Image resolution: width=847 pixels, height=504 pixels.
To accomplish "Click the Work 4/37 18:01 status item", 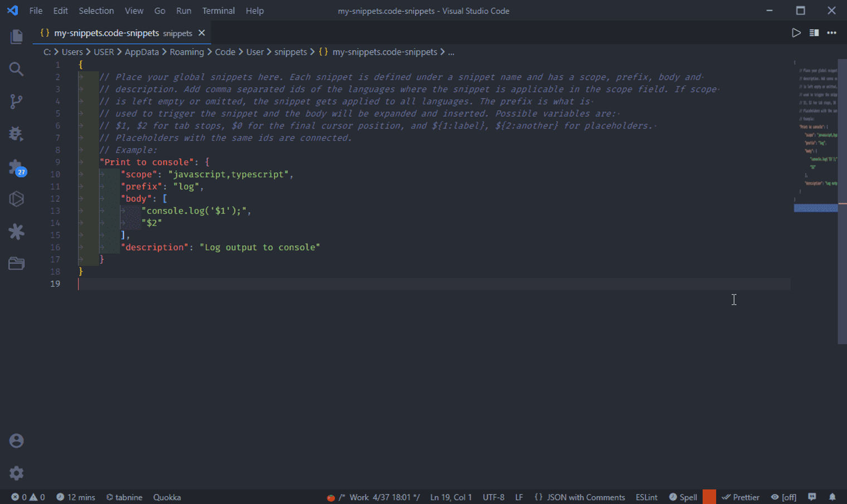I will coord(379,497).
